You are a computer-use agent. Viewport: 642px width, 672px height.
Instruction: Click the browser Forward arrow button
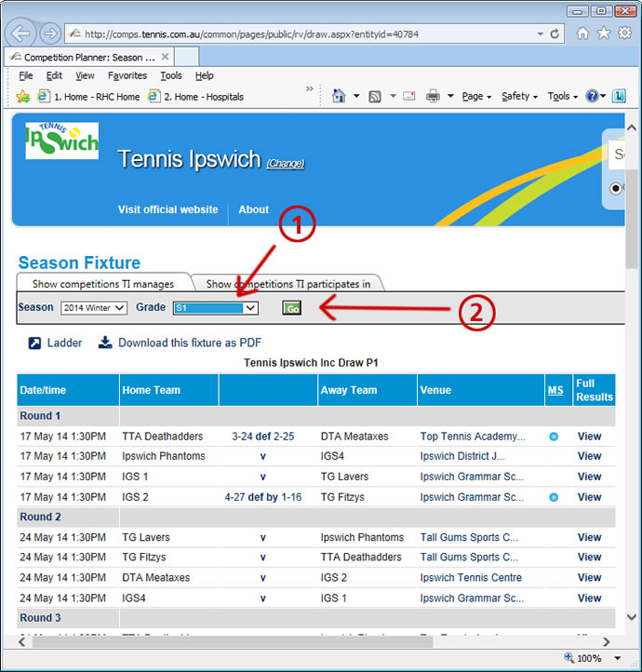click(49, 34)
